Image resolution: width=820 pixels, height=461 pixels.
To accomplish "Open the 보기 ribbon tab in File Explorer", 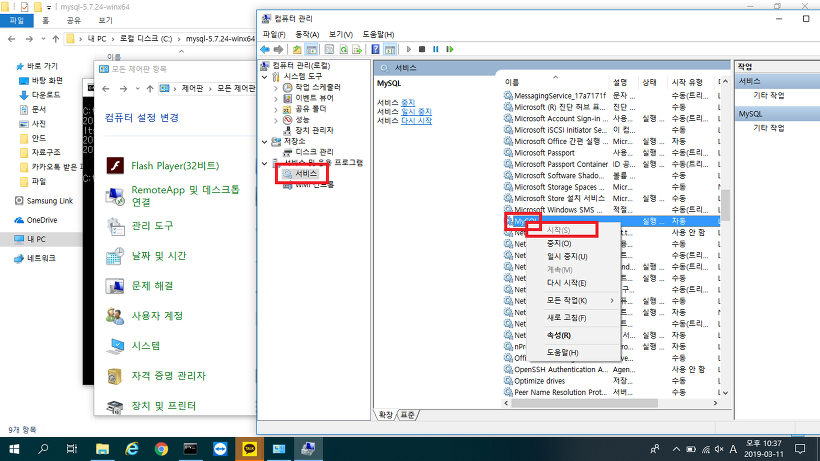I will pyautogui.click(x=105, y=20).
